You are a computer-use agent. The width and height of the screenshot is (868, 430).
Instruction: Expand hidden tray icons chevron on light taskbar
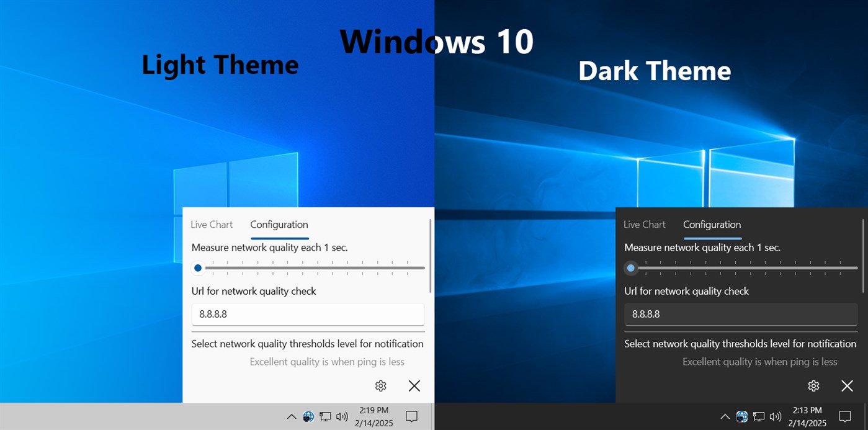(x=291, y=416)
